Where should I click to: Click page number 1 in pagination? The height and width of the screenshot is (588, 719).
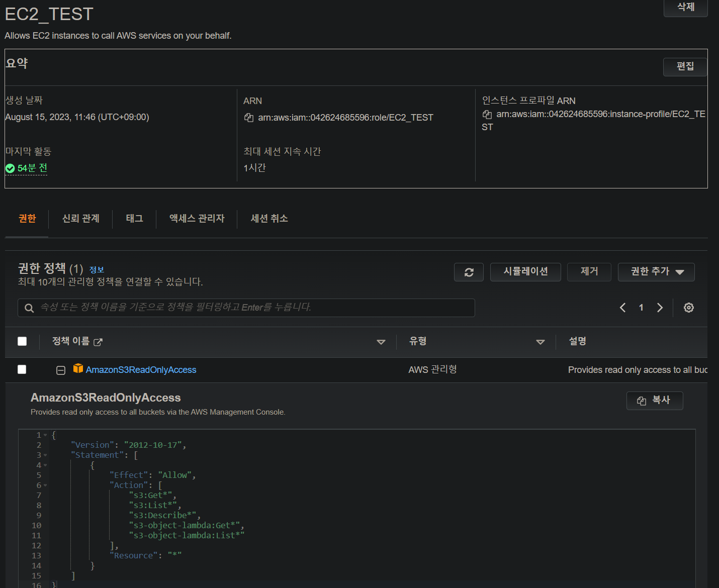tap(641, 308)
